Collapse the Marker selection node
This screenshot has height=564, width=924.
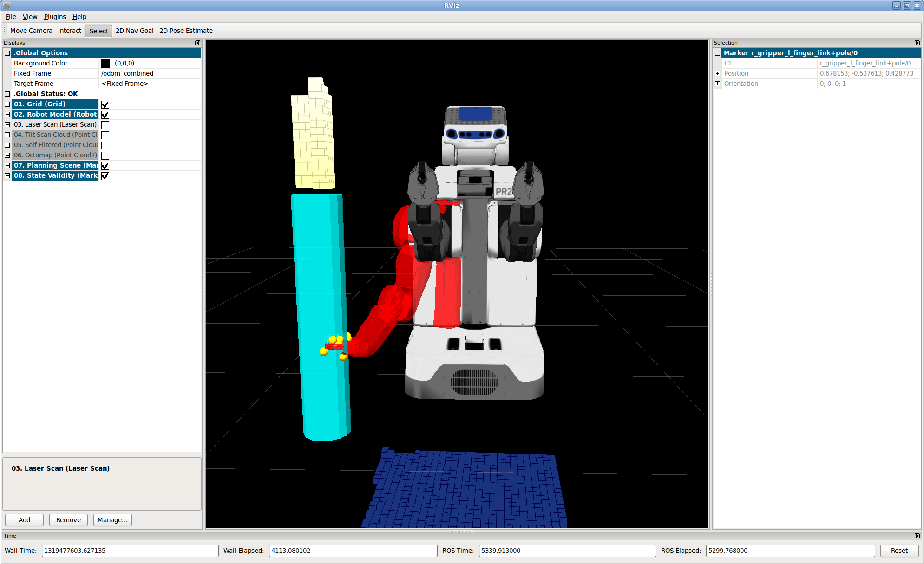(x=717, y=53)
